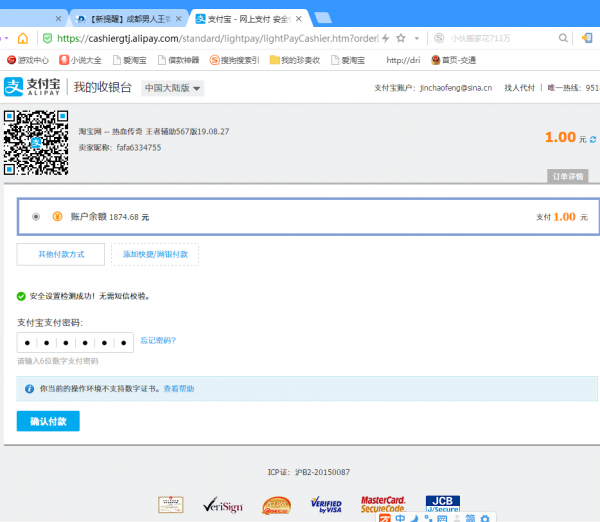Focus the 6-digit payment password field
This screenshot has height=522, width=600.
[x=75, y=343]
